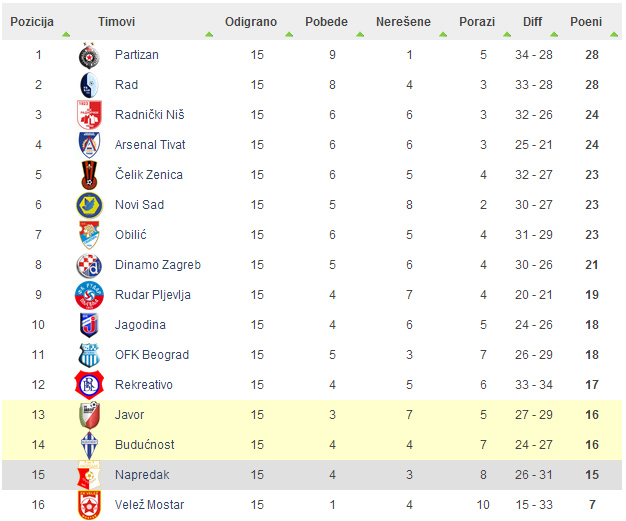The height and width of the screenshot is (521, 626).
Task: Sort table by Pozicija arrow
Action: pos(66,35)
